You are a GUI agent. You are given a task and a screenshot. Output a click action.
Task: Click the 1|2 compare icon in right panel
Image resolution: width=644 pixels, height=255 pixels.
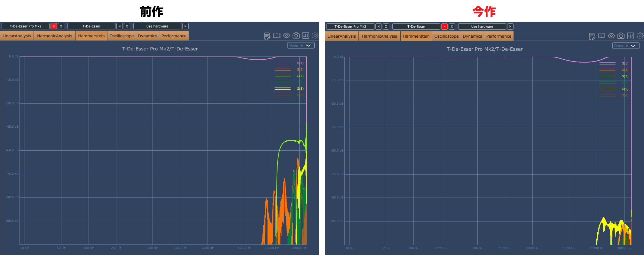(631, 36)
